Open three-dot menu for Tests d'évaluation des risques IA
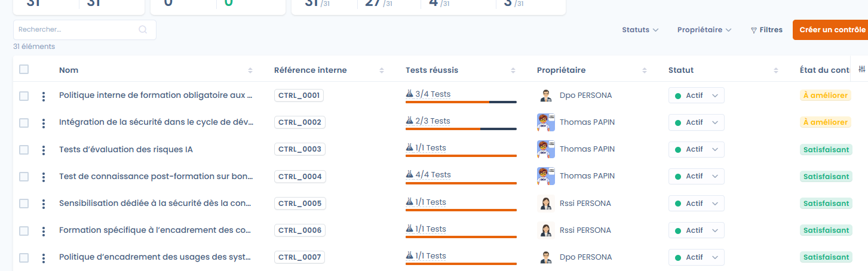The image size is (868, 271). [x=44, y=150]
